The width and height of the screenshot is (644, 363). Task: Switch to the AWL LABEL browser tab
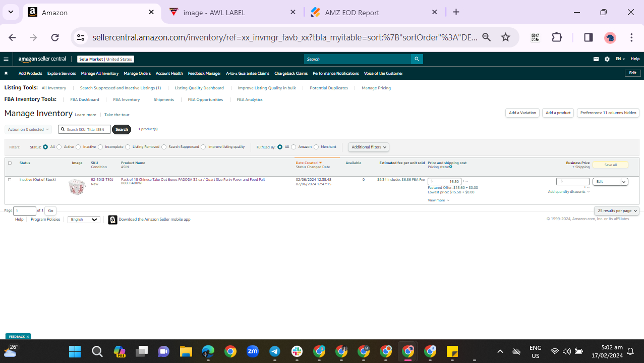point(232,12)
